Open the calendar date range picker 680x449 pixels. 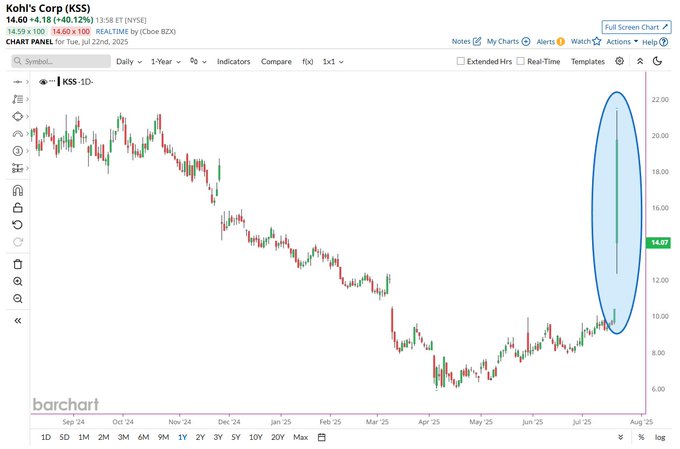(321, 437)
